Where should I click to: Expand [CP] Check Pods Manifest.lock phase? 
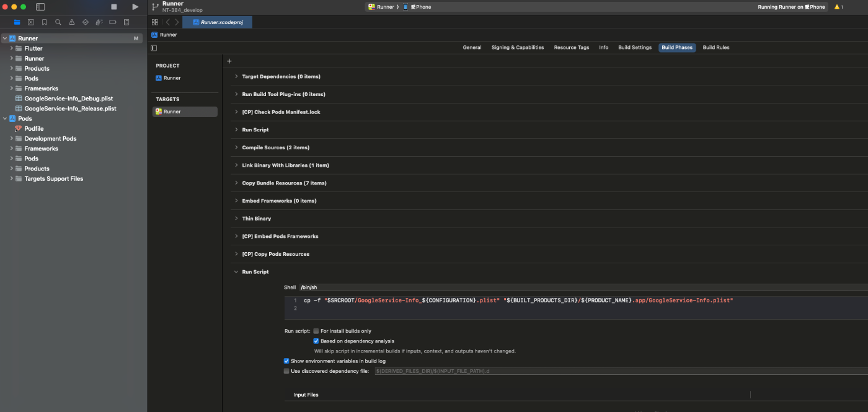pyautogui.click(x=236, y=112)
